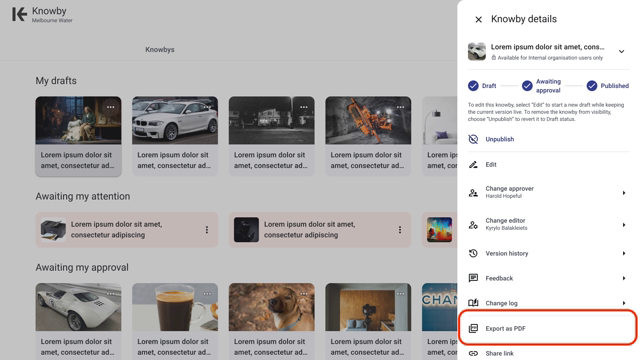The image size is (640, 360).
Task: Open the coffee cup approval card
Action: pos(175,322)
